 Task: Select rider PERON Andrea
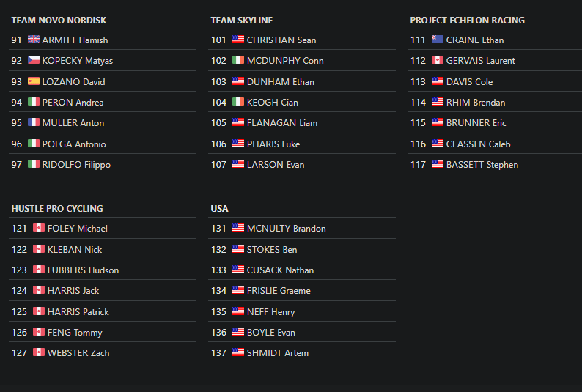tap(73, 103)
